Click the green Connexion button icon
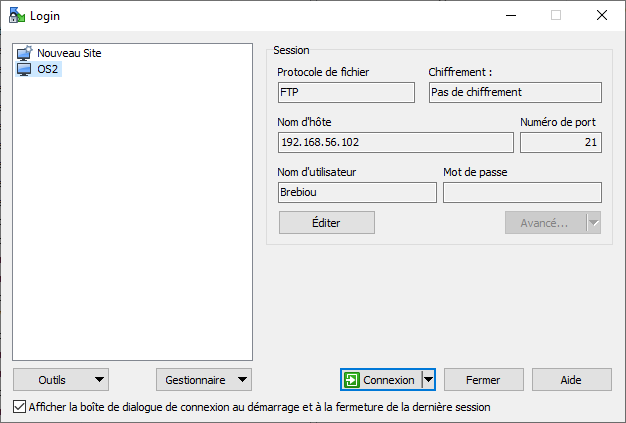This screenshot has height=423, width=626. pyautogui.click(x=351, y=380)
